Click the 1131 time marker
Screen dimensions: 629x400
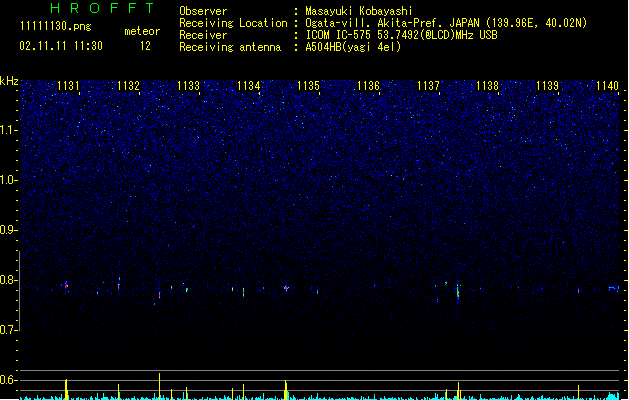(x=68, y=86)
